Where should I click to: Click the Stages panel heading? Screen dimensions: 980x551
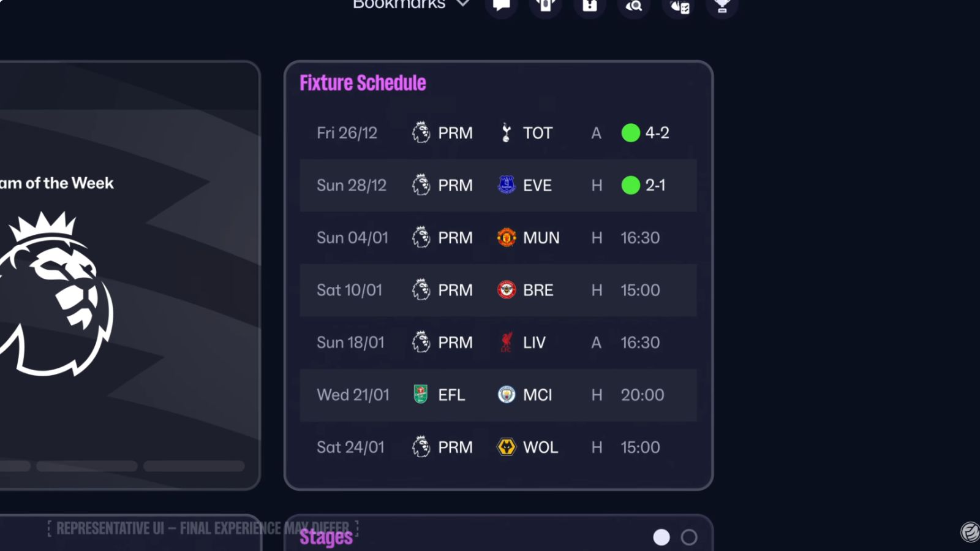coord(326,538)
